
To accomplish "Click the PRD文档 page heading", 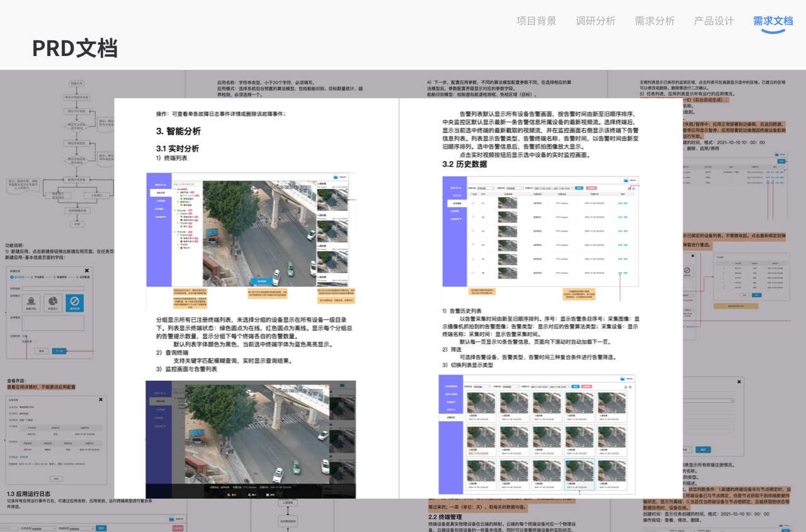I will [x=75, y=48].
